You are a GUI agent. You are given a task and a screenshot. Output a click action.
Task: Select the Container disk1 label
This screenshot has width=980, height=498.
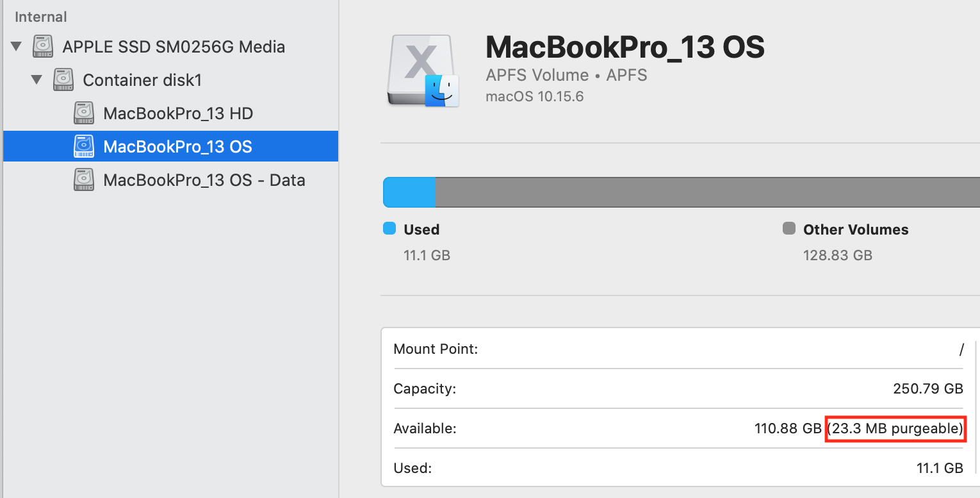142,80
